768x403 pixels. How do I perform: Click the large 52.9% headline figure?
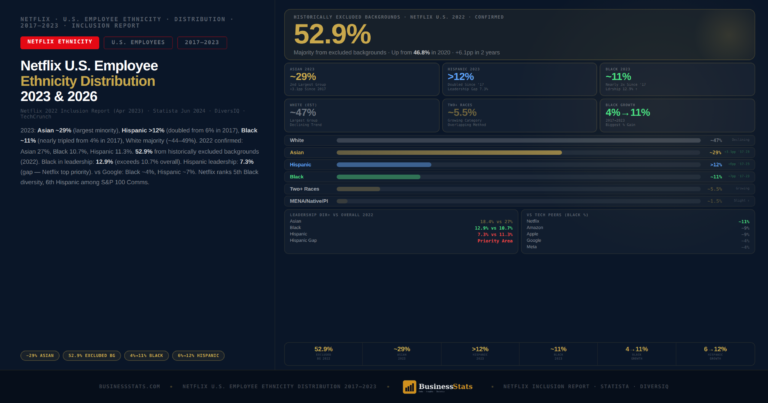pos(332,34)
